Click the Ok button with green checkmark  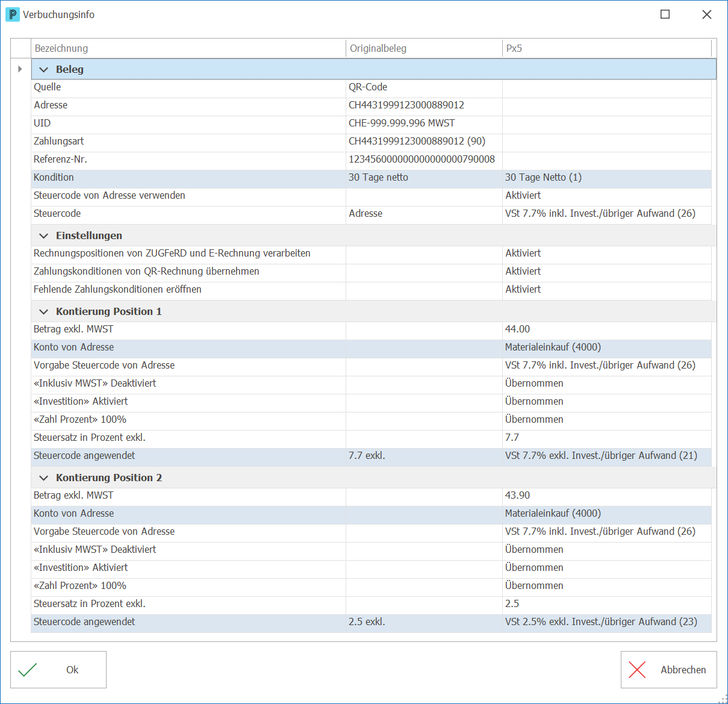(x=58, y=670)
